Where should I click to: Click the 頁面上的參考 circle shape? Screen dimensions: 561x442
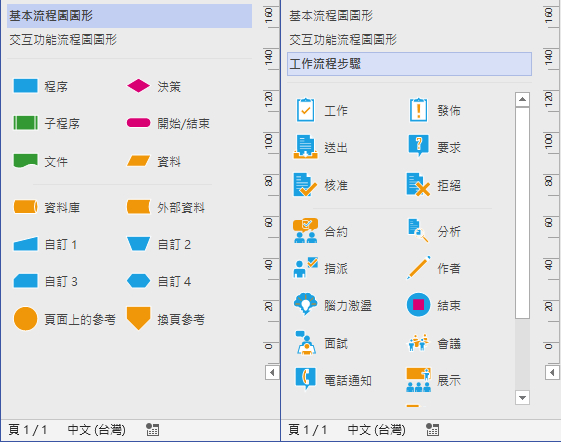(x=25, y=318)
